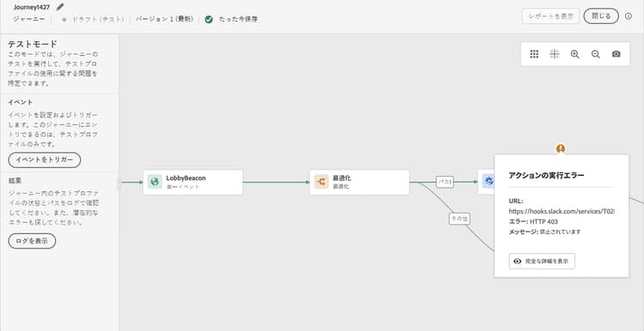Screen dimensions: 644x331
Task: Select the 最適化 node
Action: (x=360, y=182)
